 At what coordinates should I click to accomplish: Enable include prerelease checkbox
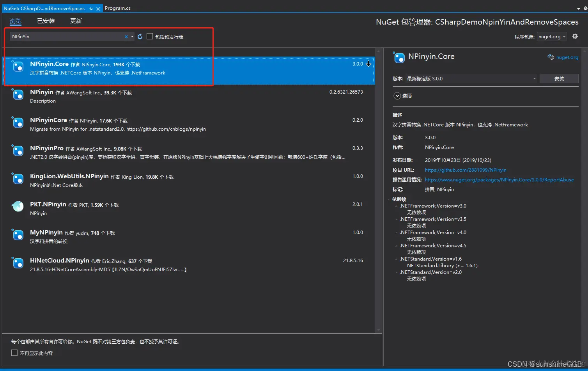pos(150,36)
